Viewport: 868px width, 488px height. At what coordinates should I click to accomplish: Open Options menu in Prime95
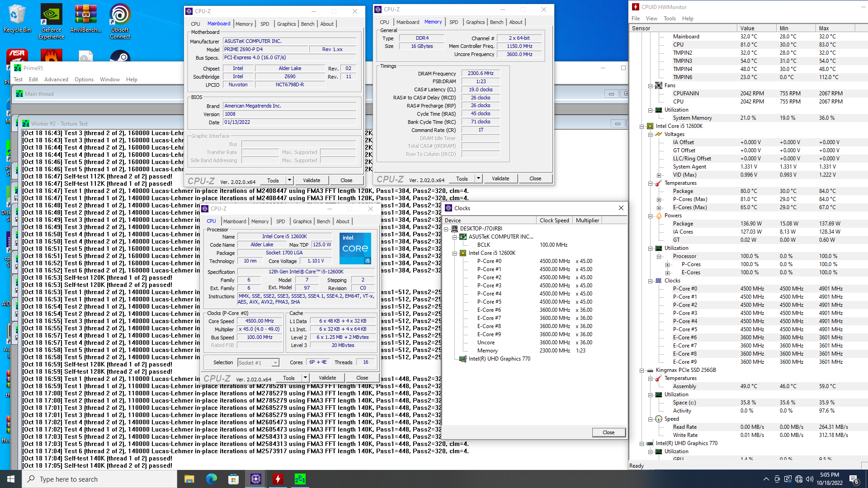click(x=84, y=80)
